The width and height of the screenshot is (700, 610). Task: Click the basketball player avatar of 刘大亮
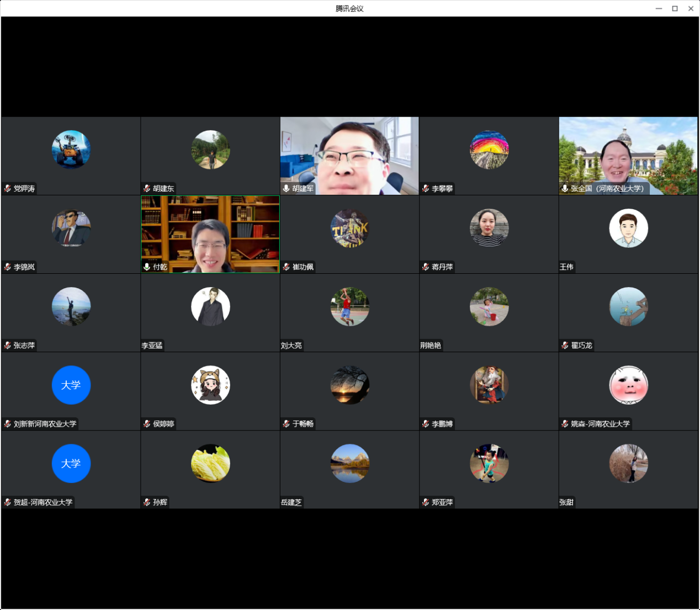[349, 306]
